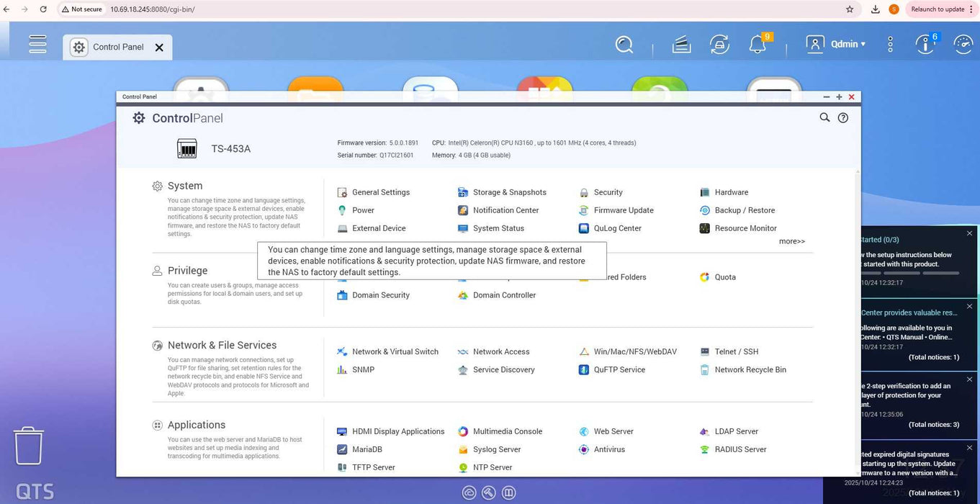This screenshot has height=504, width=980.
Task: Open Domain Security
Action: tap(374, 295)
